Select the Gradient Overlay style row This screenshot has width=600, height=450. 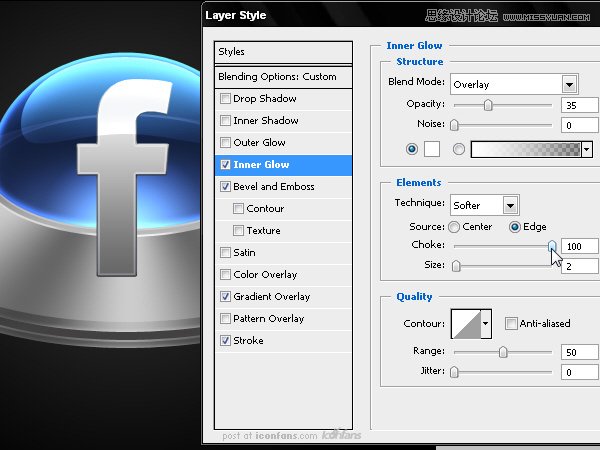tap(283, 297)
